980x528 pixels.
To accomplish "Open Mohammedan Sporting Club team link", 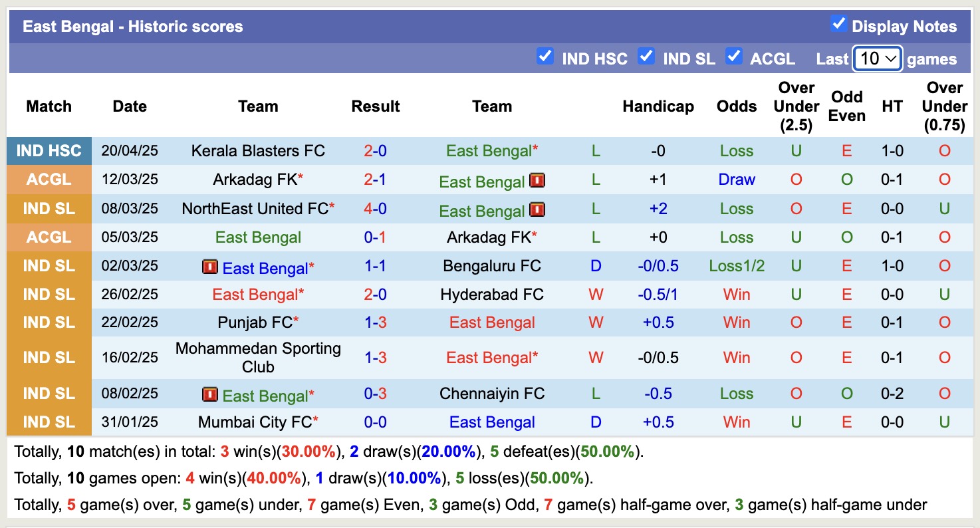I will [258, 358].
